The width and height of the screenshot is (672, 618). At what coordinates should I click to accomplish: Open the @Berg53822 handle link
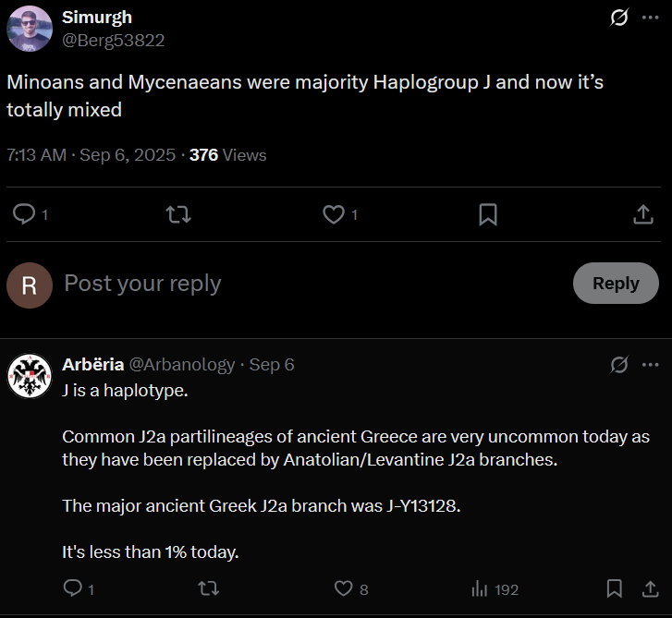coord(113,41)
